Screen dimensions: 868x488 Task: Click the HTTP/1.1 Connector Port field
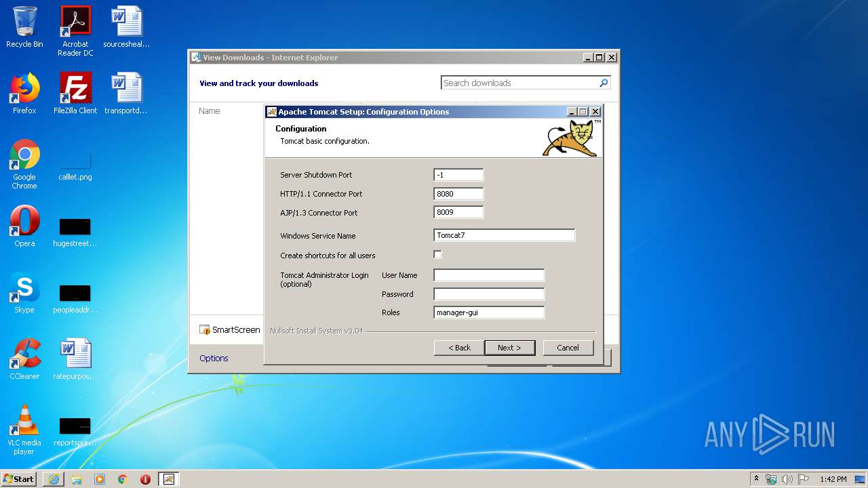[x=458, y=194]
